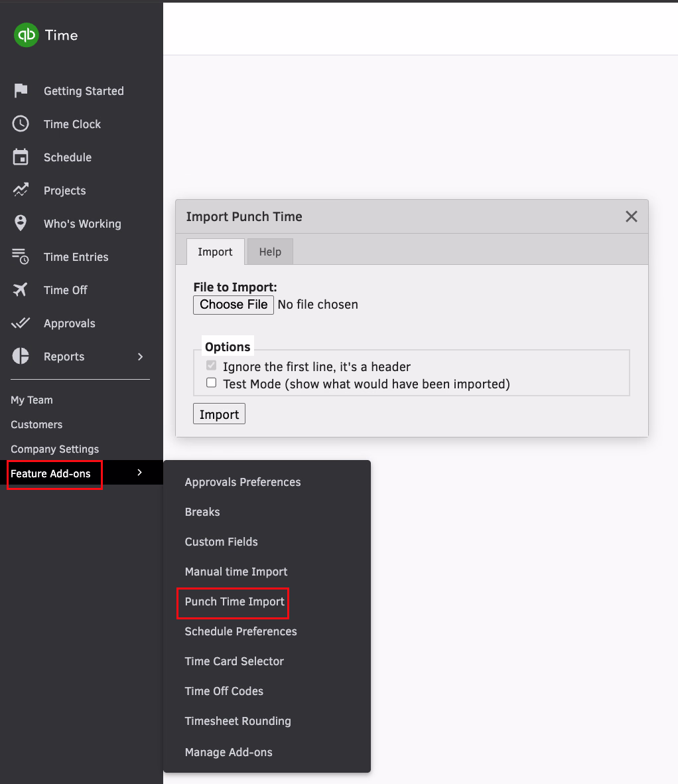
Task: Click the Getting Started flag icon
Action: pos(21,90)
